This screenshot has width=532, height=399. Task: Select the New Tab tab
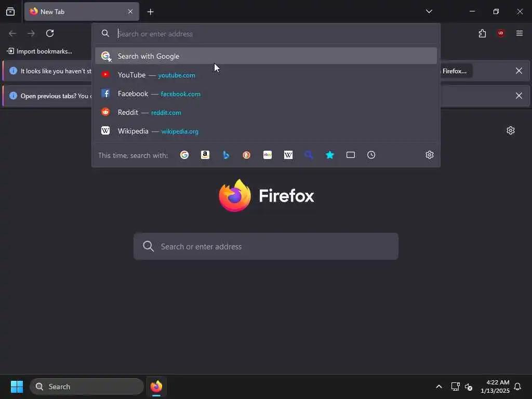pos(82,11)
